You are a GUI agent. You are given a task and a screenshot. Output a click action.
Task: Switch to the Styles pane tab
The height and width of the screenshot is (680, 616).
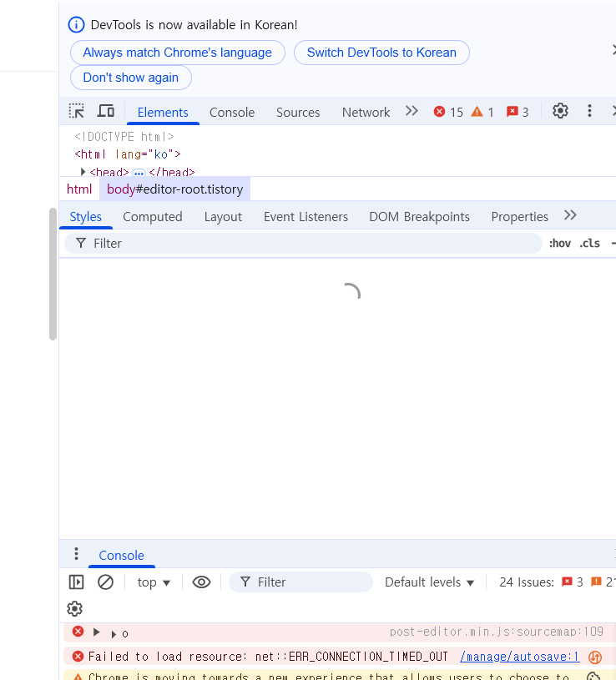click(x=85, y=216)
